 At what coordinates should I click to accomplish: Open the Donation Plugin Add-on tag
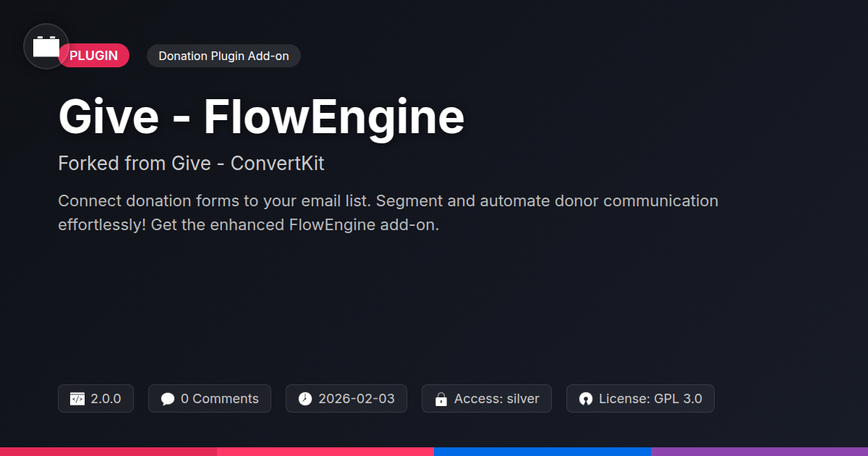224,56
